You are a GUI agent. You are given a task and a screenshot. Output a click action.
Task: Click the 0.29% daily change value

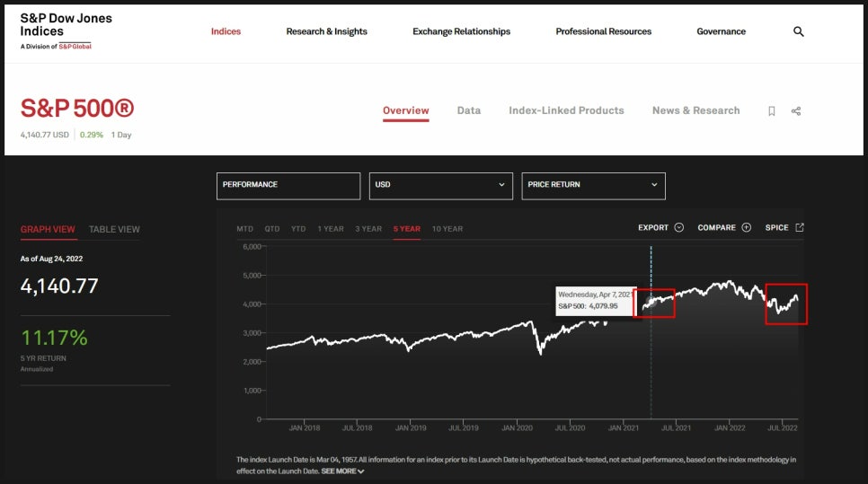pos(92,135)
